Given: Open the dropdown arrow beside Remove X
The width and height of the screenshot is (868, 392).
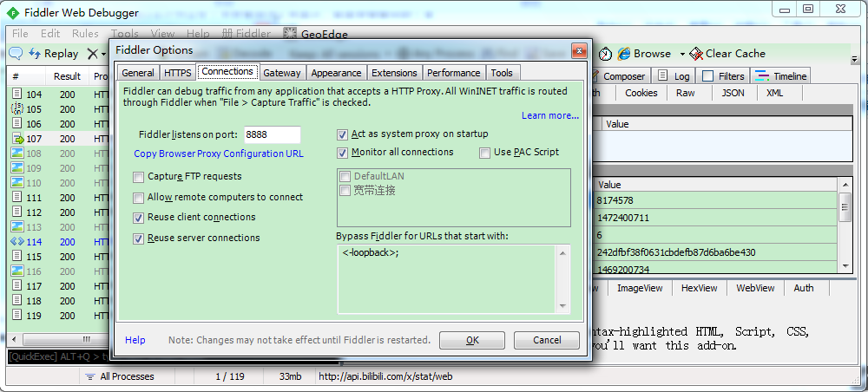Looking at the screenshot, I should (x=104, y=54).
